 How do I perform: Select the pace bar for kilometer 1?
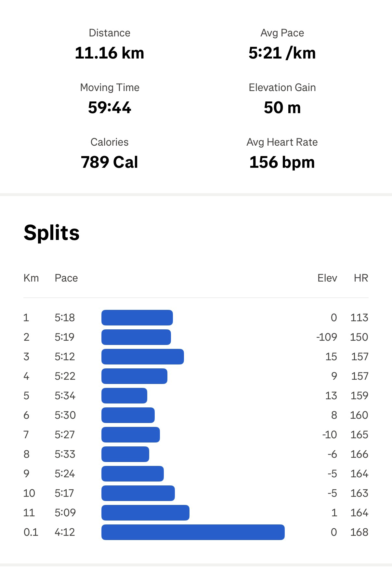tap(137, 318)
